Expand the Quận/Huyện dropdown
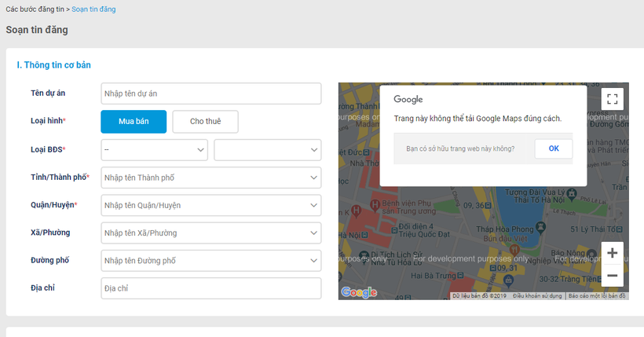The width and height of the screenshot is (644, 337). pyautogui.click(x=211, y=205)
